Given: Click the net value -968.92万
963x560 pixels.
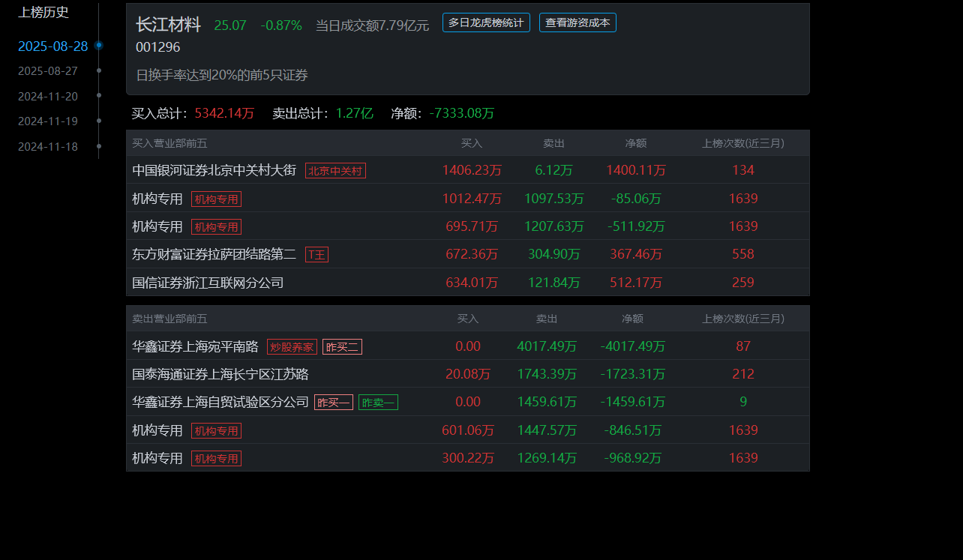Looking at the screenshot, I should pos(633,458).
